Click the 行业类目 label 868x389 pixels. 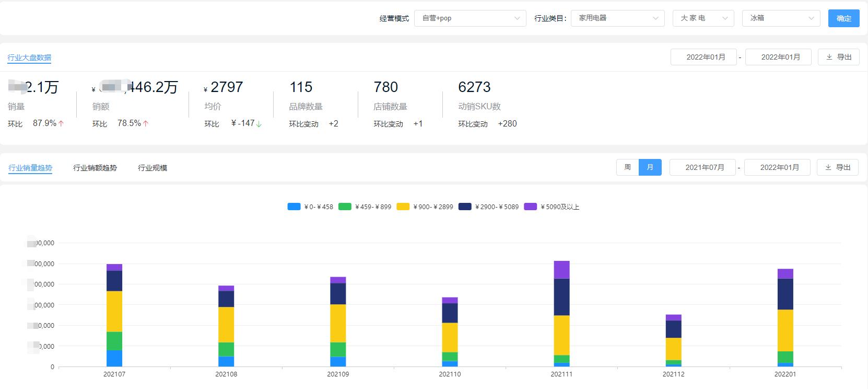(x=550, y=18)
